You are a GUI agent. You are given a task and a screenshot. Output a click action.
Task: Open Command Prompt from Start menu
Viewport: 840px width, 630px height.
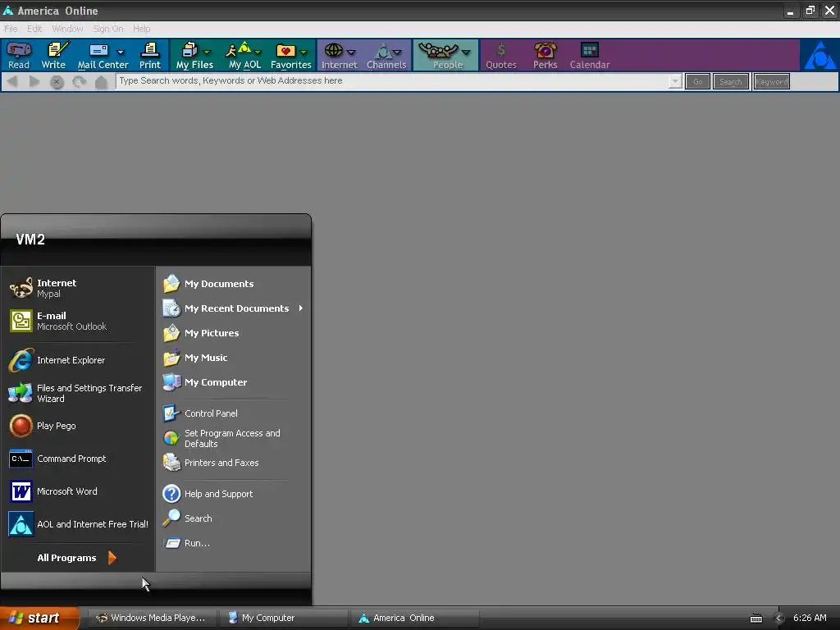point(80,459)
